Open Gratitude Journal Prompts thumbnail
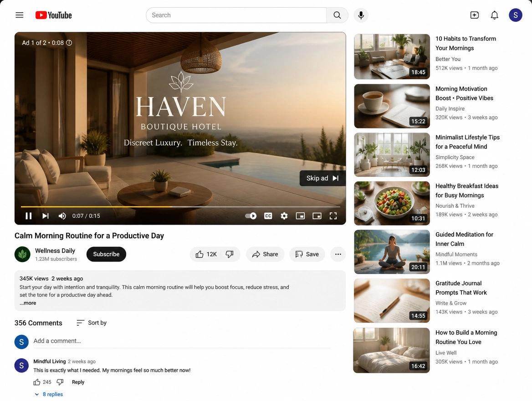The image size is (532, 401). (392, 300)
